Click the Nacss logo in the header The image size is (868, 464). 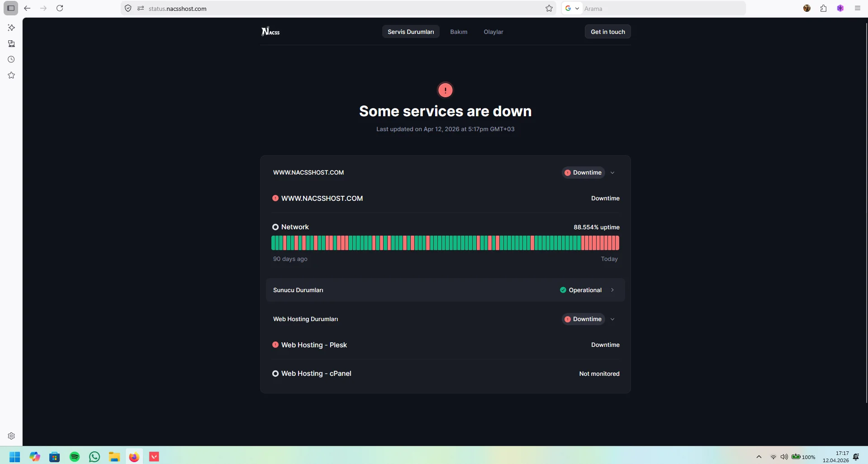tap(270, 31)
